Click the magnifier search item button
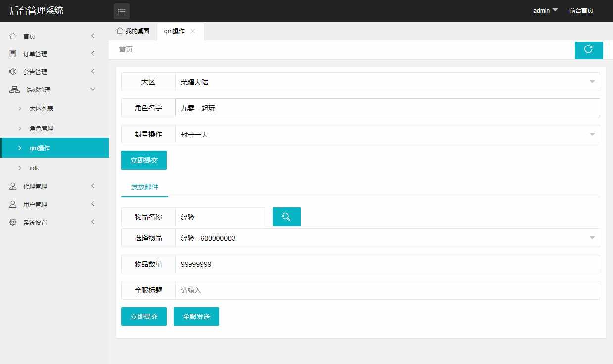The height and width of the screenshot is (364, 613). (x=286, y=217)
